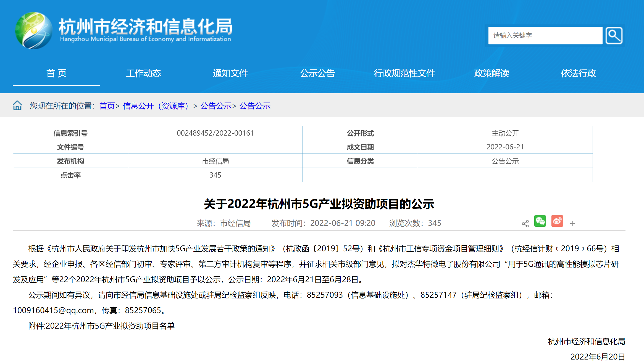Click the 信息公开（资源库） breadcrumb link
The height and width of the screenshot is (362, 644).
156,106
